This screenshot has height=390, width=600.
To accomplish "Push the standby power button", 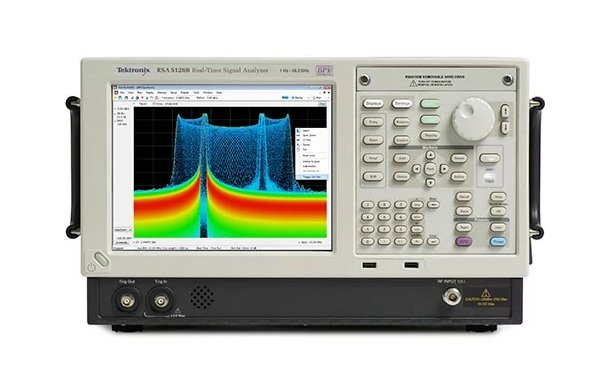I will [101, 259].
